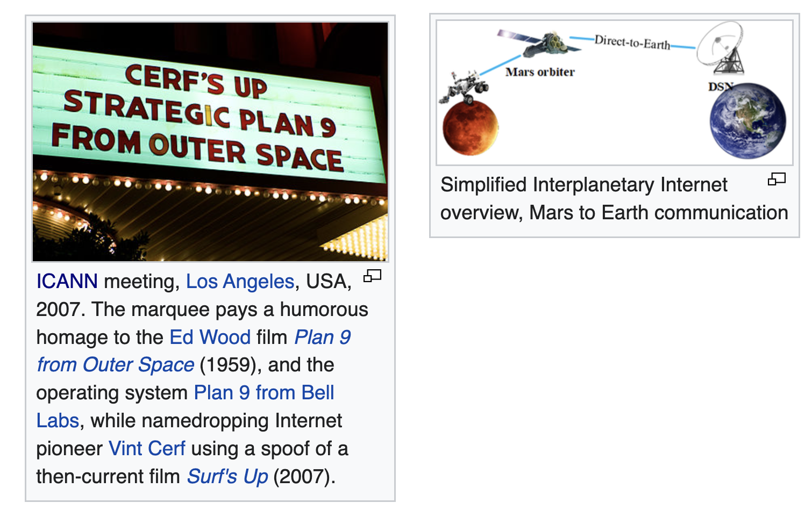This screenshot has width=812, height=517.
Task: Click the red Mars planet image
Action: [x=471, y=128]
